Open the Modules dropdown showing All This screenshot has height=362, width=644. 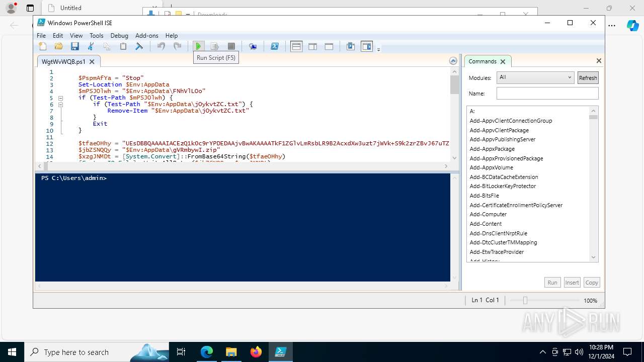[535, 77]
